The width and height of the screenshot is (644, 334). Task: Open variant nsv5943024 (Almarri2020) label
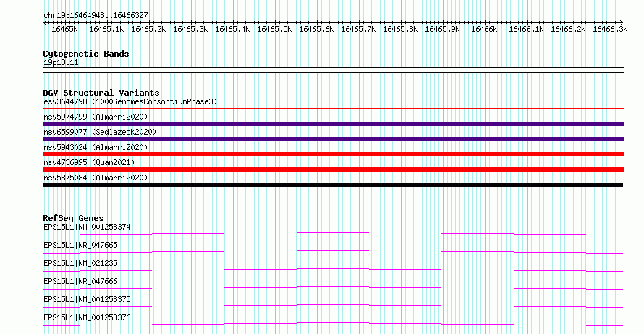[x=96, y=147]
